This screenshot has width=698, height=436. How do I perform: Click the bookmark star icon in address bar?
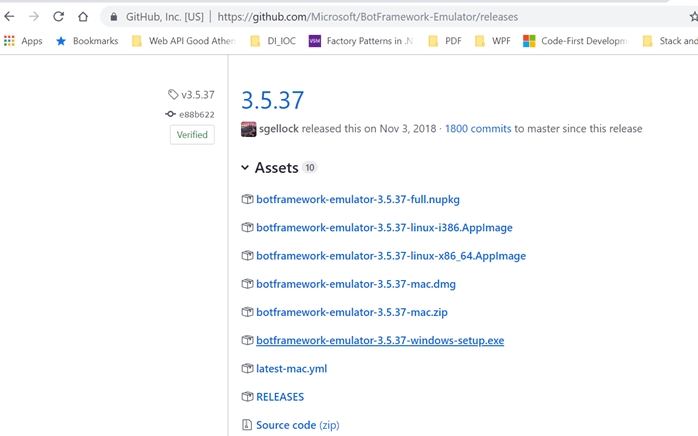pyautogui.click(x=694, y=17)
